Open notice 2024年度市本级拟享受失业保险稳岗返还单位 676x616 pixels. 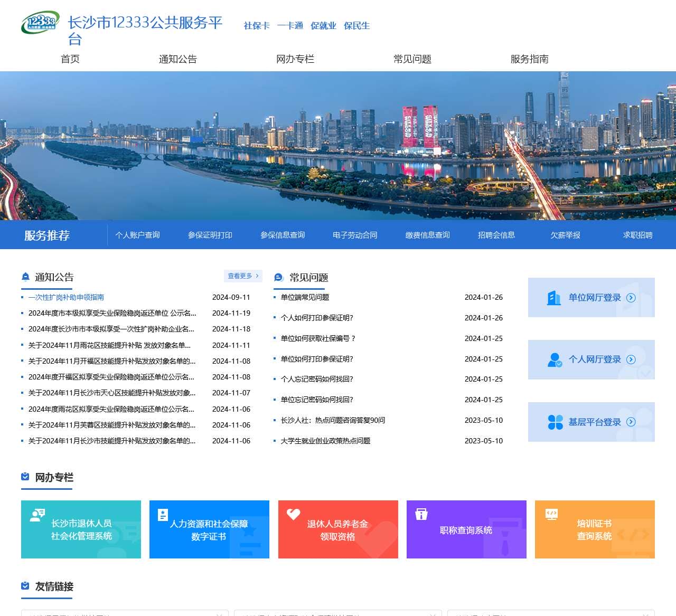[x=112, y=313]
